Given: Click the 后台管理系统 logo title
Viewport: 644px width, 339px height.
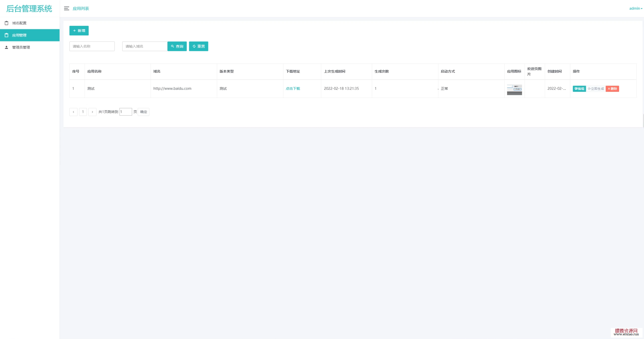Looking at the screenshot, I should [29, 9].
